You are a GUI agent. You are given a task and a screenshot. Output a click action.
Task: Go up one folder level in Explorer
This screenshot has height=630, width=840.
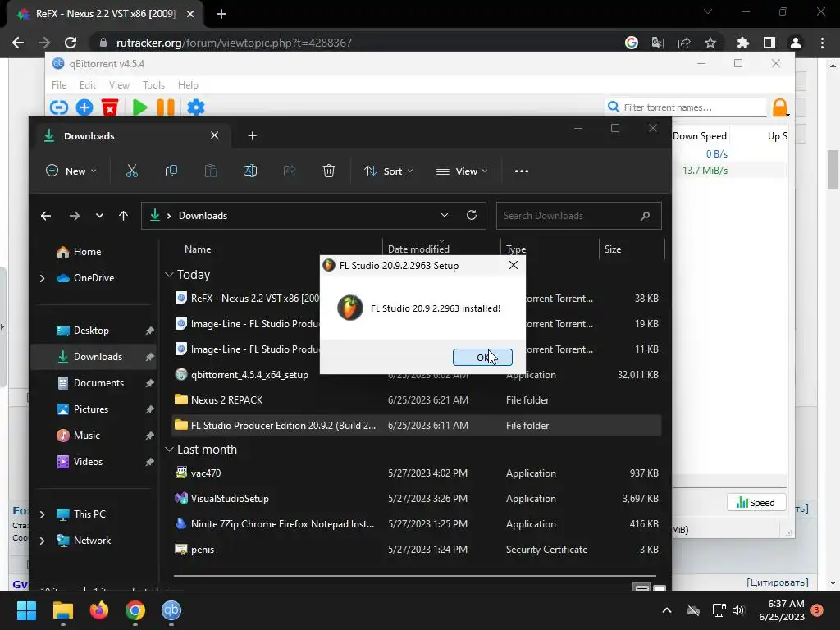tap(123, 216)
